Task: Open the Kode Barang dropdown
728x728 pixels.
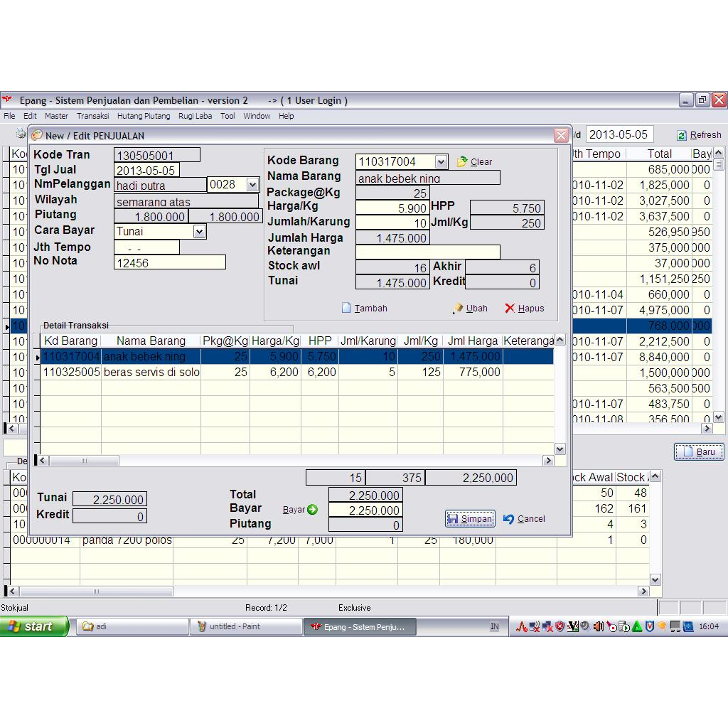Action: point(441,161)
